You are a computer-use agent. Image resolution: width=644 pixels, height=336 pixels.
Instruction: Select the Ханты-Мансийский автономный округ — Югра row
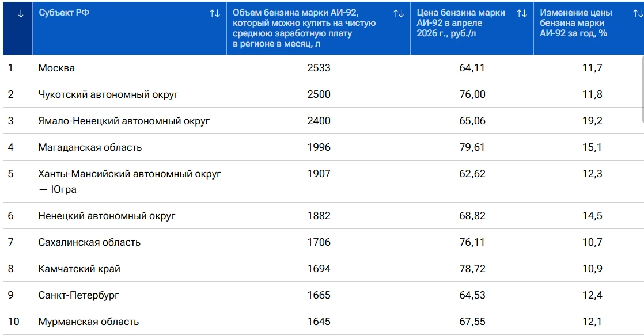323,181
